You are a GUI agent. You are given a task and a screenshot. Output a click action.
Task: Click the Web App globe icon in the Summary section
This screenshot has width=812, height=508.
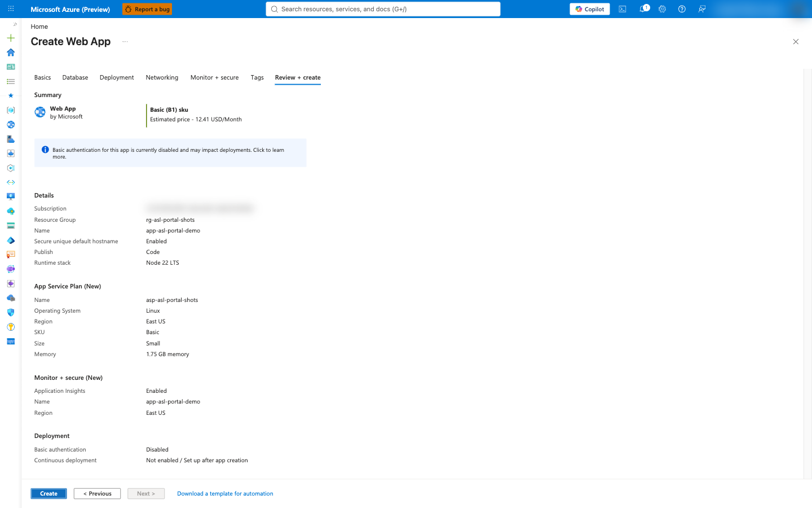click(40, 112)
